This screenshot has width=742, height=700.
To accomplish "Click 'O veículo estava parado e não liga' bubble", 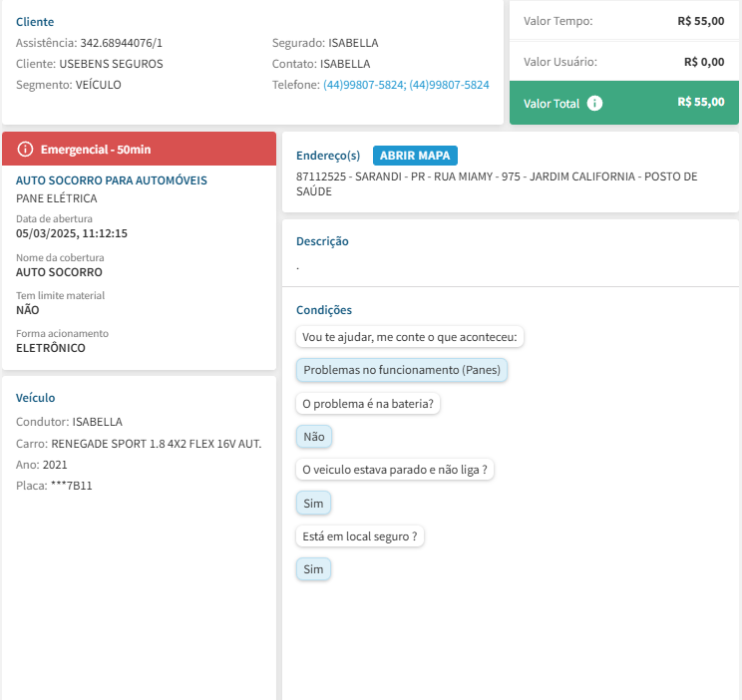I will (395, 471).
